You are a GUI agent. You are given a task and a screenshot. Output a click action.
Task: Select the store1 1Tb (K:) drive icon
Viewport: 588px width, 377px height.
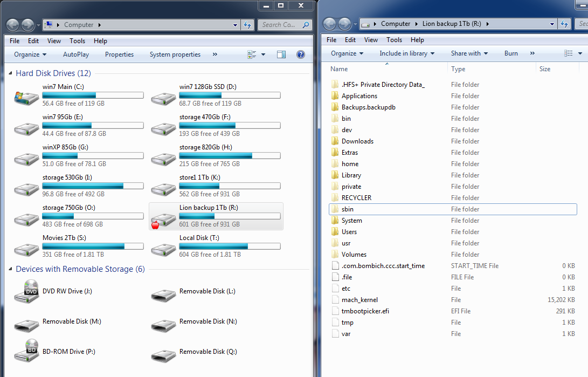pos(163,189)
